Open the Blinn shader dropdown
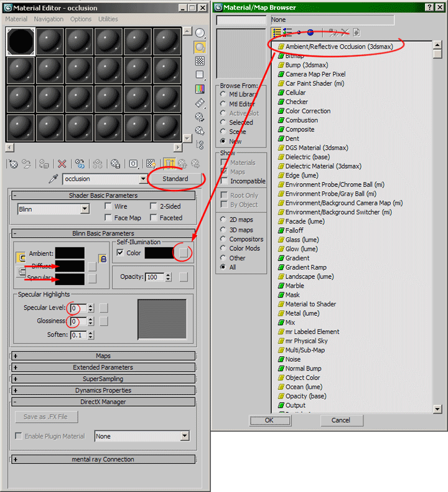The width and height of the screenshot is (448, 492). coord(85,209)
